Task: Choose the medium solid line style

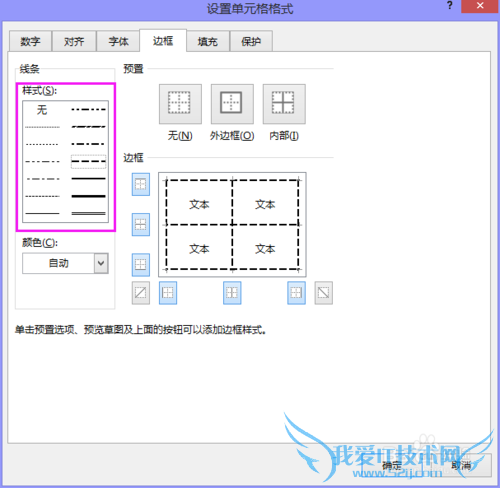Action: click(89, 179)
